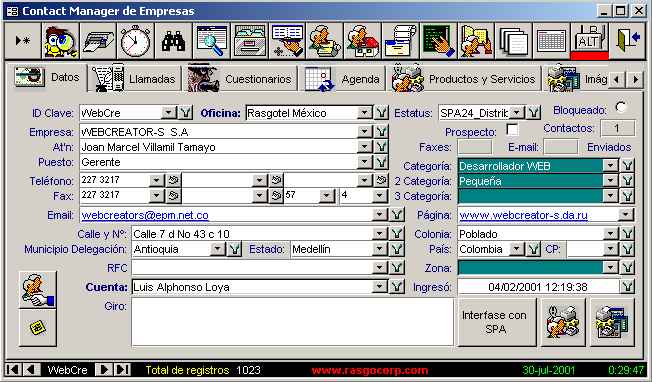Switch to the Cuestionarios tab
Screen dimensions: 652x382
point(240,79)
